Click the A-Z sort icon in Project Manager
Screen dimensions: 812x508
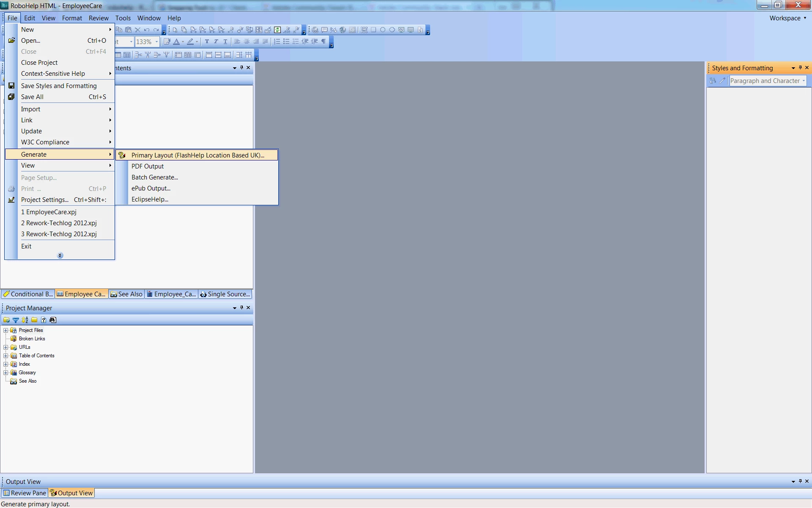(25, 320)
